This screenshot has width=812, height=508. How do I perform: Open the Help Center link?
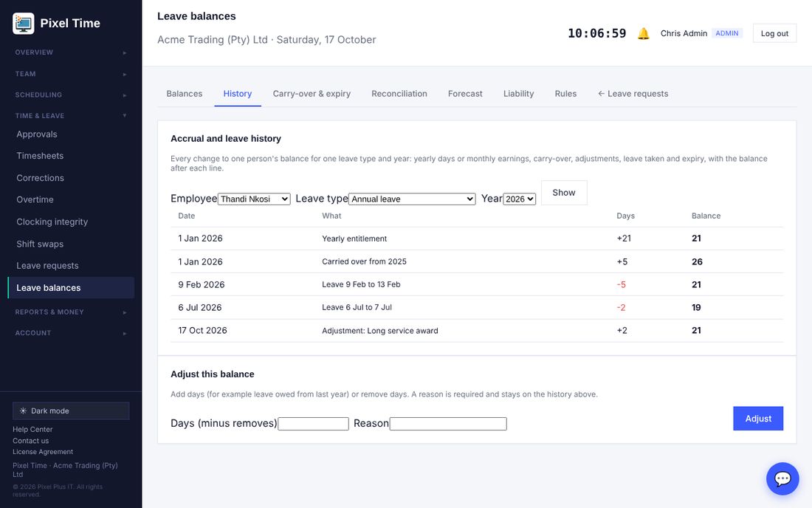pyautogui.click(x=32, y=429)
